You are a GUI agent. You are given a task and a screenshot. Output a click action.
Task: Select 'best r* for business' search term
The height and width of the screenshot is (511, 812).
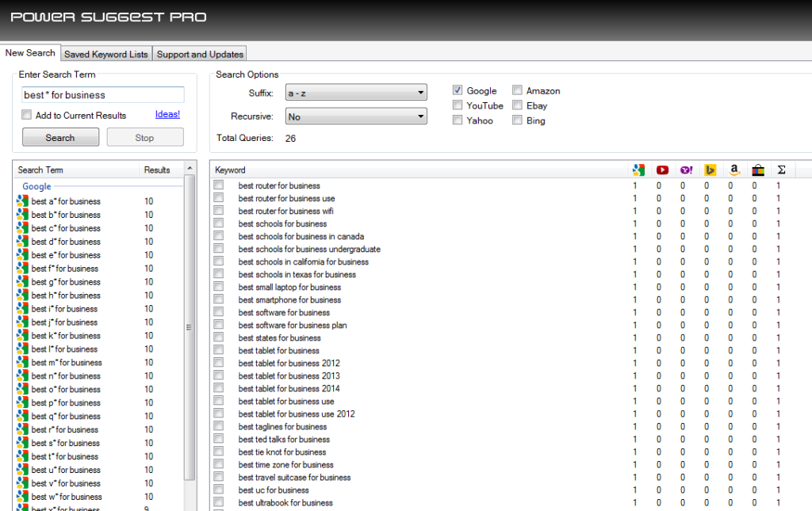(65, 430)
